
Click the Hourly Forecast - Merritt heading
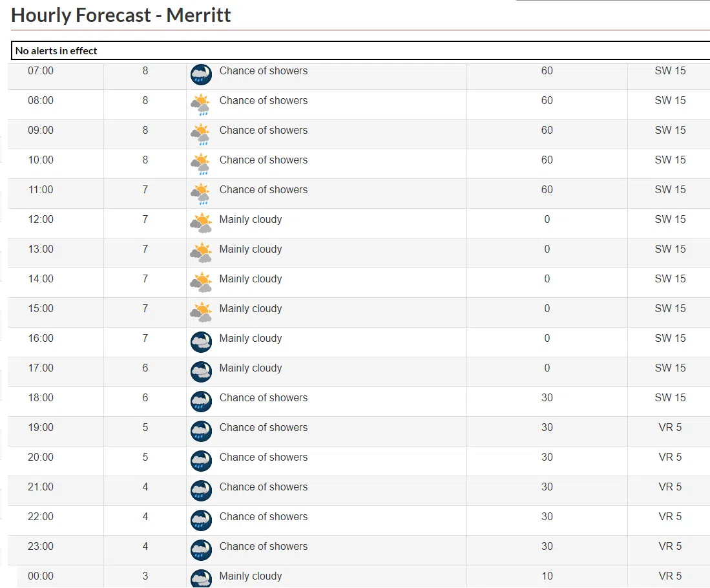click(121, 15)
